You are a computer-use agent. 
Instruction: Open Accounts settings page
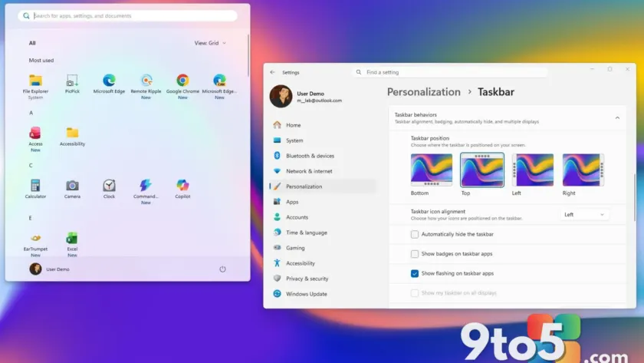tap(323, 217)
